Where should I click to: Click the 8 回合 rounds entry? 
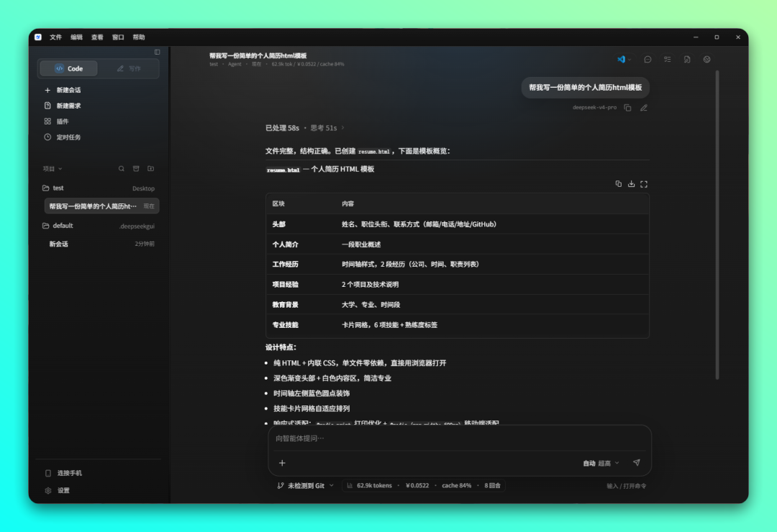pyautogui.click(x=492, y=486)
